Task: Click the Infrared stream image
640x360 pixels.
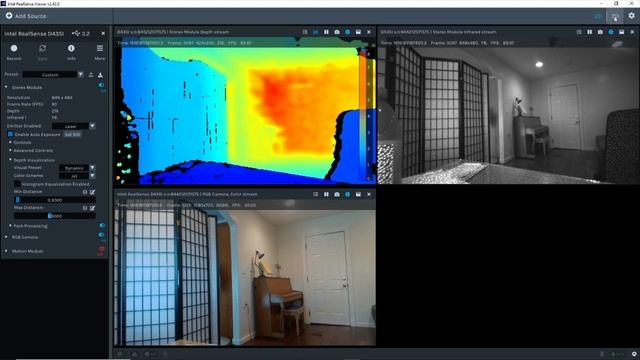Action: point(508,110)
